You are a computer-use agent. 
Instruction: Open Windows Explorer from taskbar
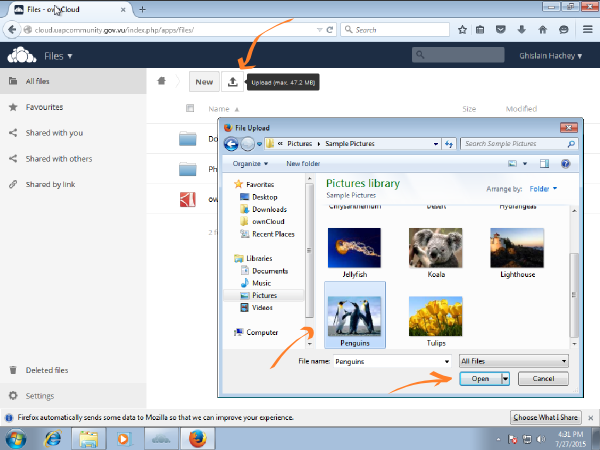tap(88, 439)
